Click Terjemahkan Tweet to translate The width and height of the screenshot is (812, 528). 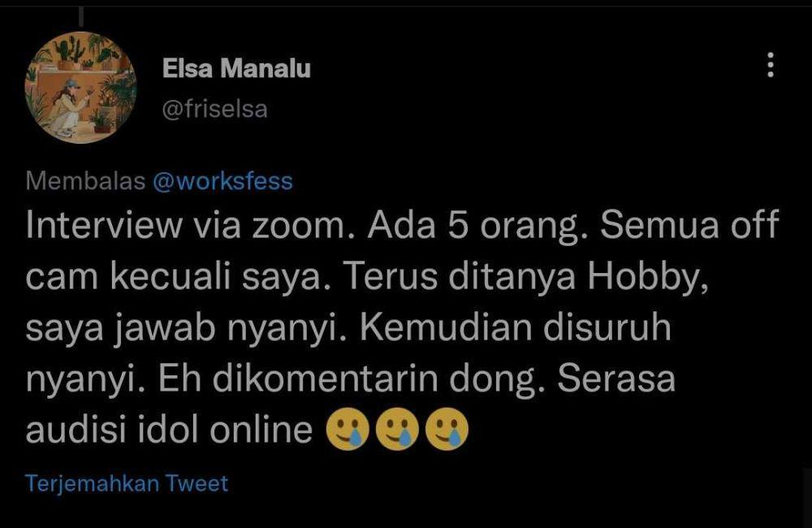pyautogui.click(x=127, y=483)
